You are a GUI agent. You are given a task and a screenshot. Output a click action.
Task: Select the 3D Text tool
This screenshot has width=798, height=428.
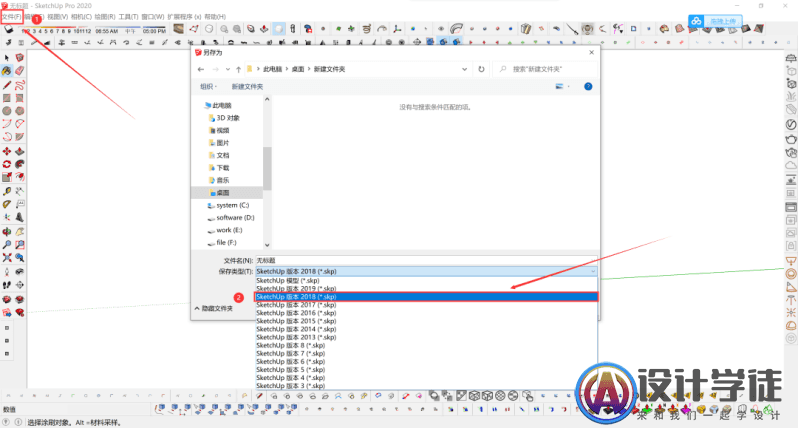pyautogui.click(x=20, y=217)
